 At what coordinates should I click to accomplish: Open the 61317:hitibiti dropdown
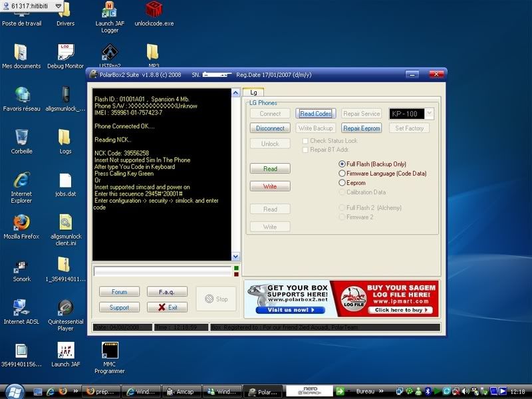point(59,6)
